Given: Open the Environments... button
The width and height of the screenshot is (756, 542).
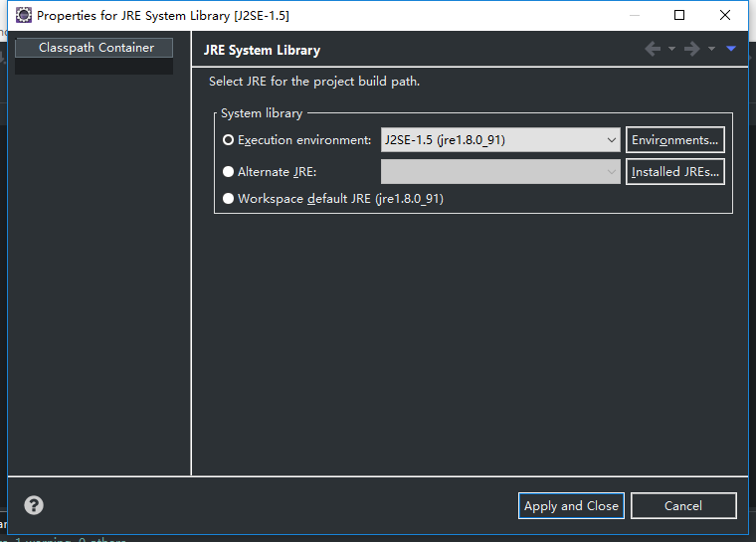Looking at the screenshot, I should click(674, 140).
